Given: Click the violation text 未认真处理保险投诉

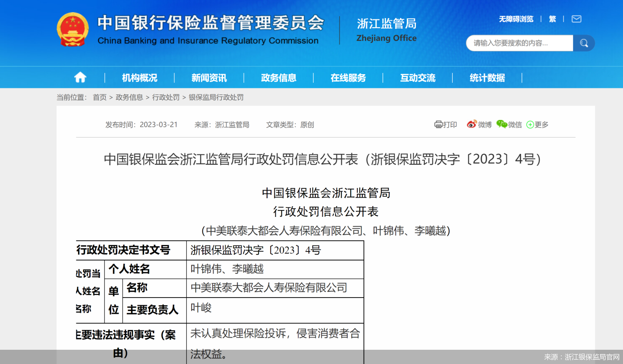Looking at the screenshot, I should pyautogui.click(x=238, y=333).
